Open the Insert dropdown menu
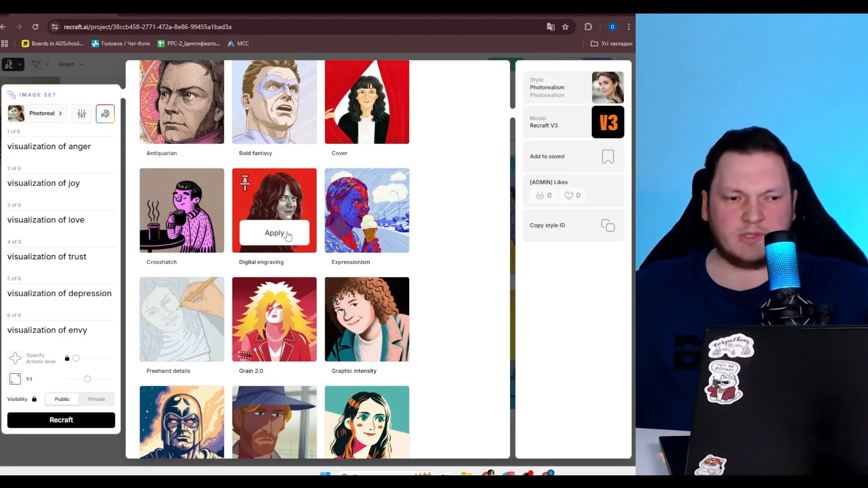 71,65
